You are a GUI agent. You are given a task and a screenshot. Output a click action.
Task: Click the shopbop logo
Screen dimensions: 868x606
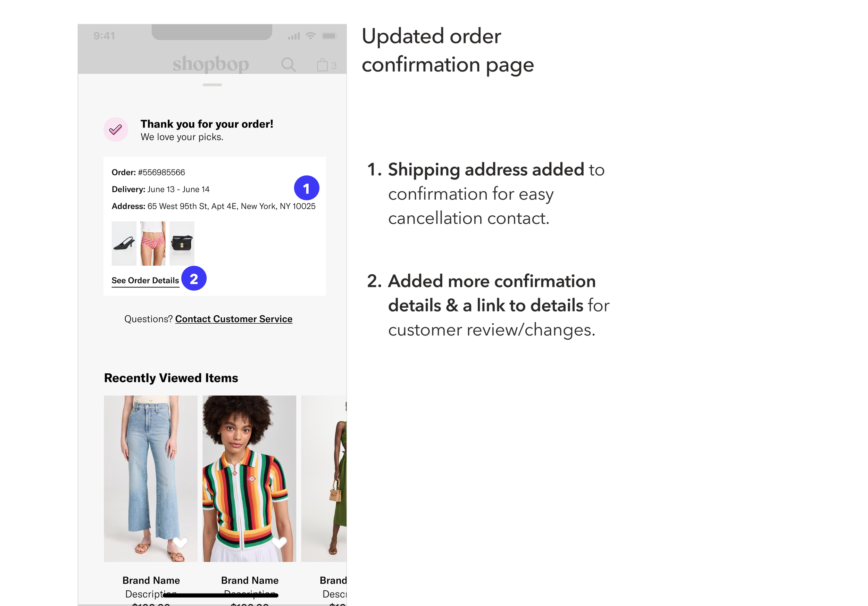point(211,64)
